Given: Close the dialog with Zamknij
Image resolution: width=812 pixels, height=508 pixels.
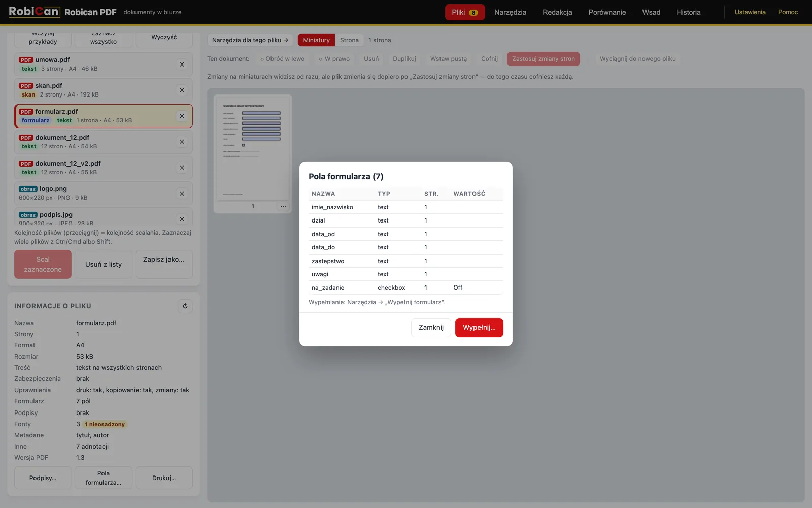Looking at the screenshot, I should tap(431, 328).
